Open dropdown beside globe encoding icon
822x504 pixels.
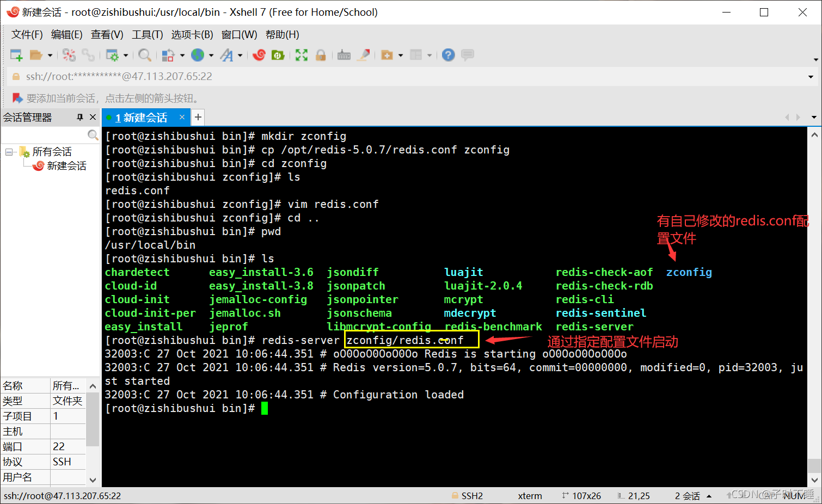(211, 55)
